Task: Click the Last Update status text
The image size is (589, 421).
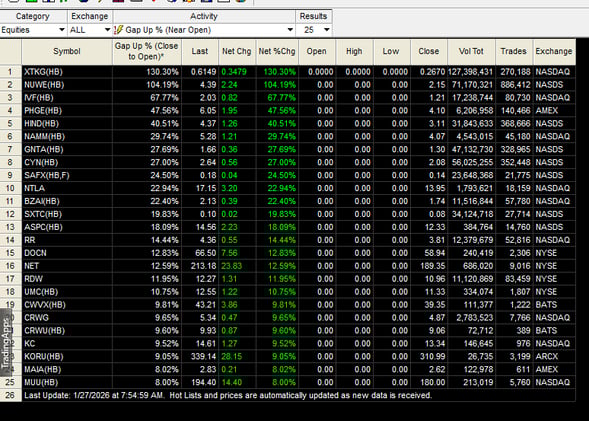Action: (x=228, y=395)
